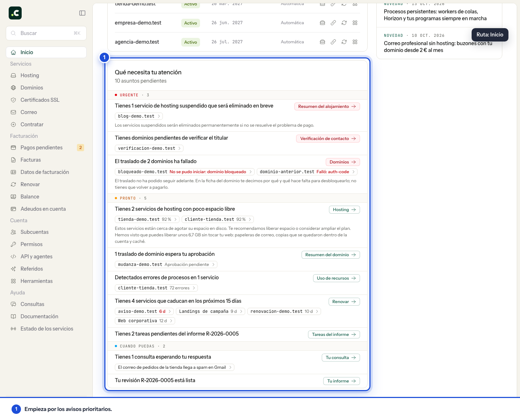Viewport: 520px width, 420px height.
Task: Click the Resumen del dominio button
Action: [x=331, y=255]
